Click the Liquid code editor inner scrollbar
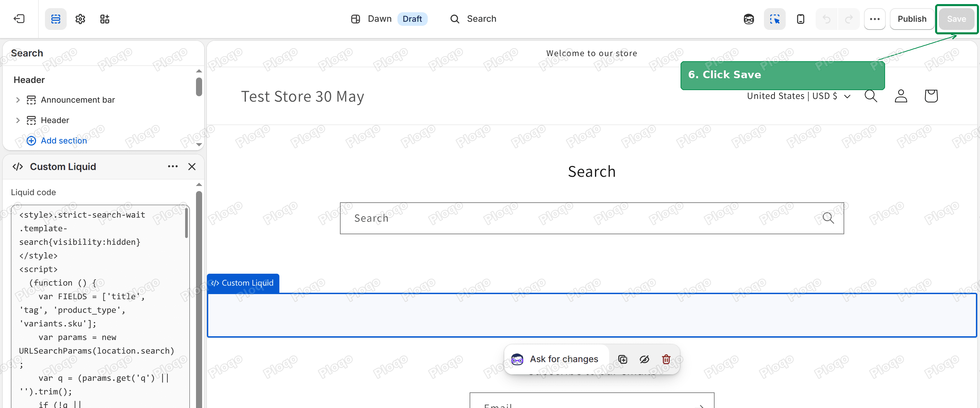The height and width of the screenshot is (408, 980). tap(186, 223)
